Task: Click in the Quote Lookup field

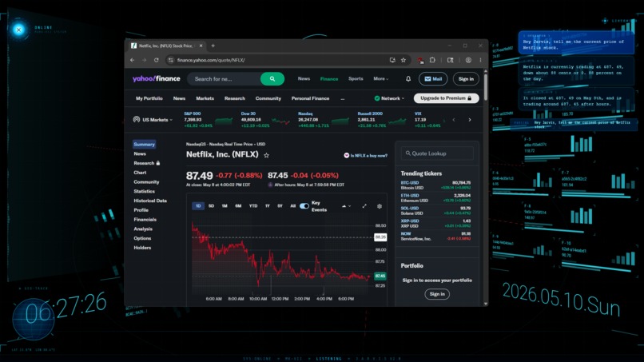Action: click(x=437, y=153)
